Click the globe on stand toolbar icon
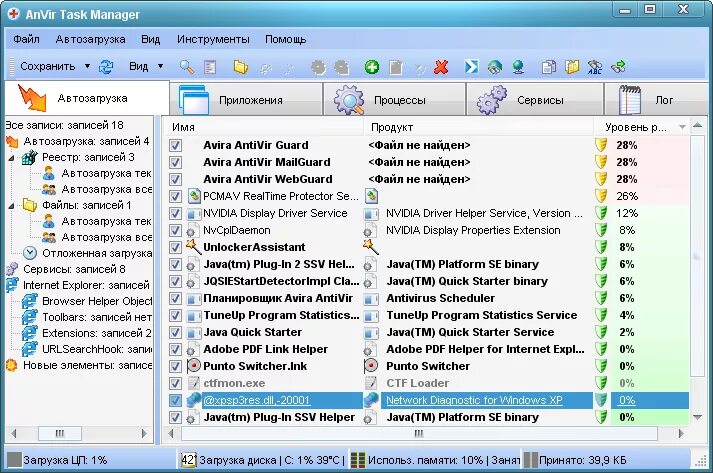 (x=517, y=67)
